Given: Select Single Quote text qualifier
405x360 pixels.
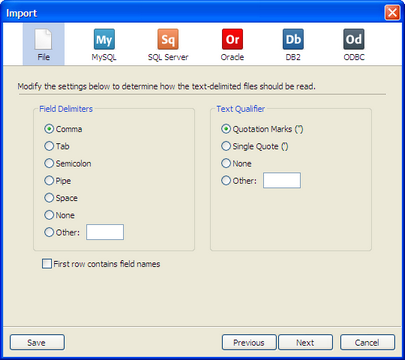Looking at the screenshot, I should tap(226, 146).
